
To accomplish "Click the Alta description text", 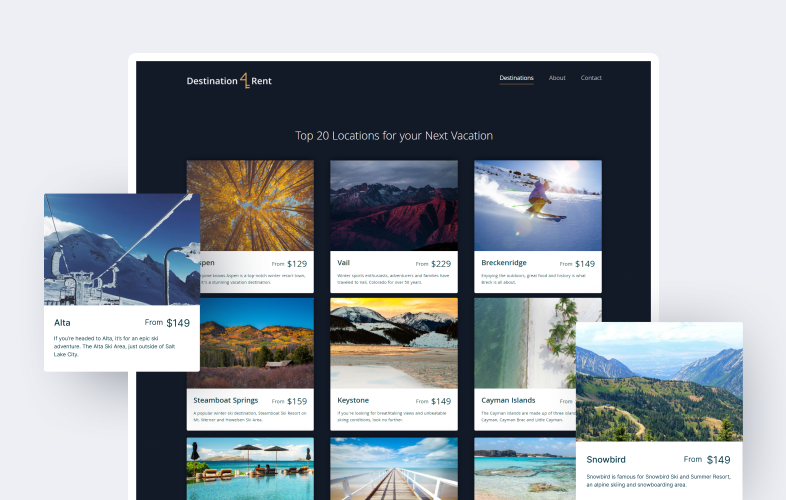I will (114, 346).
